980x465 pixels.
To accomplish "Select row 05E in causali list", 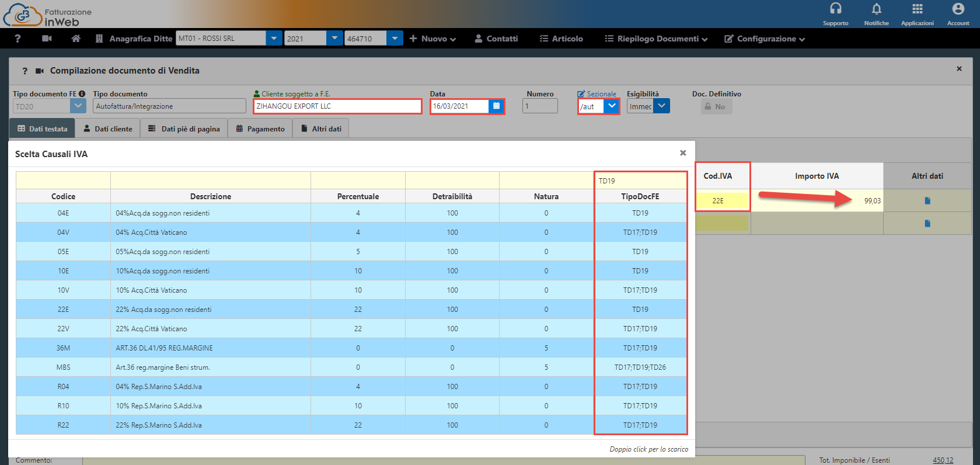I will 351,252.
